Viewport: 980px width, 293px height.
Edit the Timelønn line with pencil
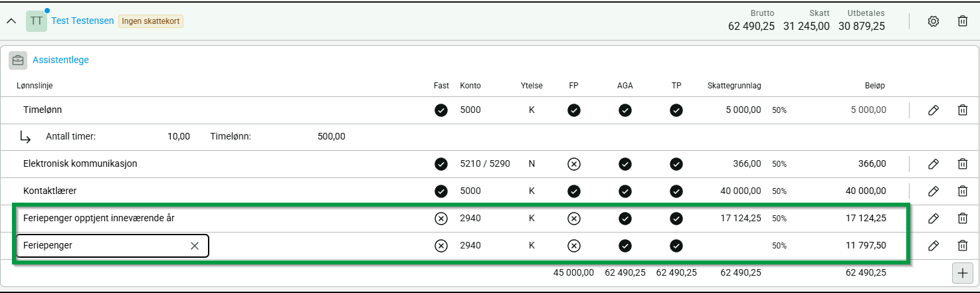click(933, 110)
